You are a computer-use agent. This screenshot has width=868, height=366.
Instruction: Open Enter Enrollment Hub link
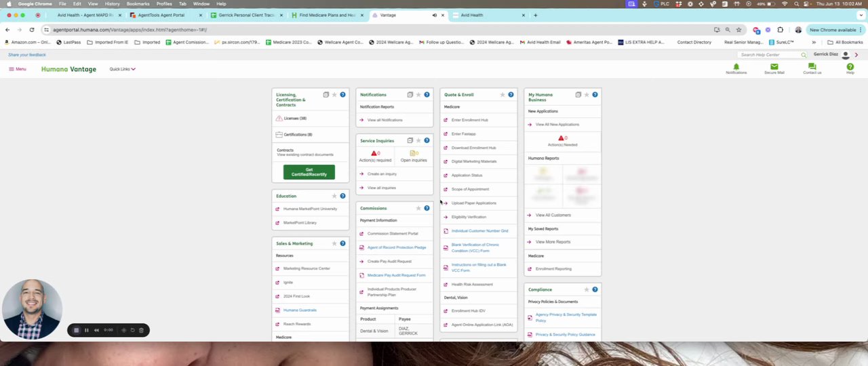click(470, 120)
